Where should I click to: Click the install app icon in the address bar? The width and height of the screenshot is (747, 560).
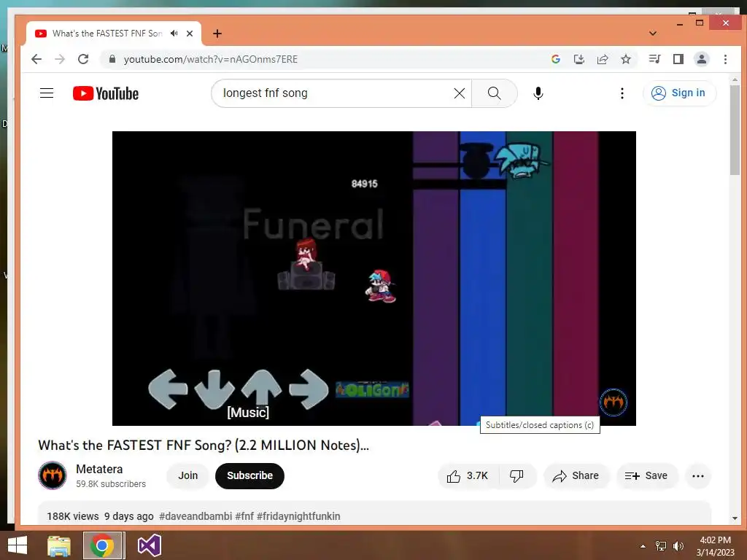pyautogui.click(x=578, y=59)
